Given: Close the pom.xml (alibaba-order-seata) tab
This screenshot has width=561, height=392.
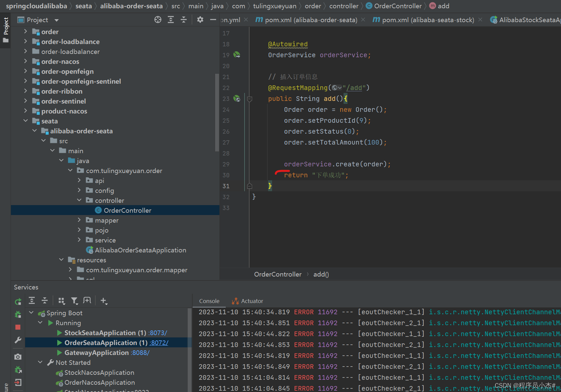Looking at the screenshot, I should pyautogui.click(x=363, y=20).
